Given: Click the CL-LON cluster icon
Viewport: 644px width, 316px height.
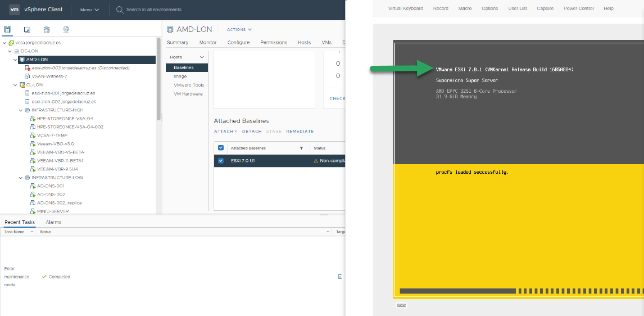Looking at the screenshot, I should click(x=22, y=85).
